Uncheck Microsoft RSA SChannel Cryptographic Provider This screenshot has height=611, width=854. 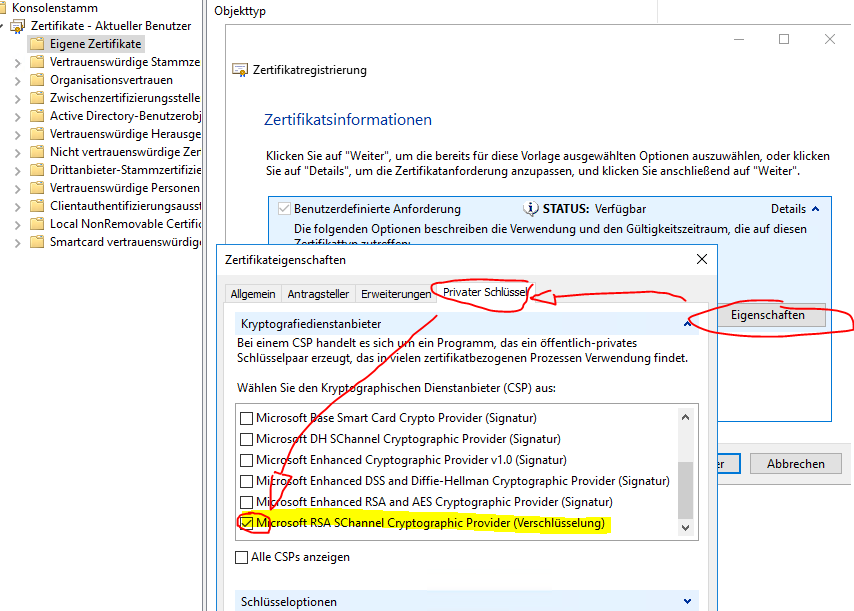[x=246, y=523]
